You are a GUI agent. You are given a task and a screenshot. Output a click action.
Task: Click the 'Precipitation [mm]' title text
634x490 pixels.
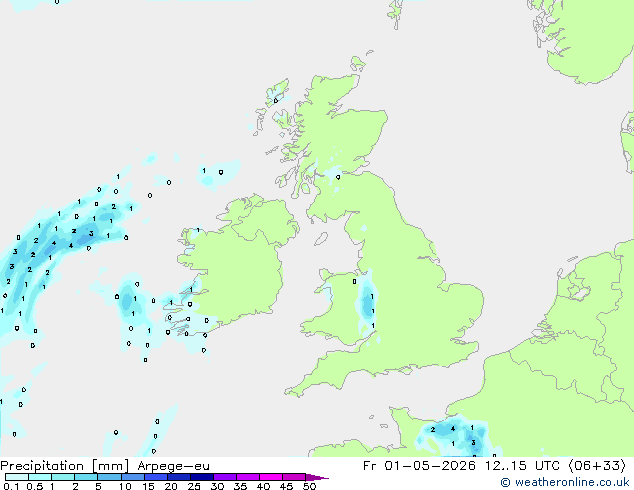[65, 466]
